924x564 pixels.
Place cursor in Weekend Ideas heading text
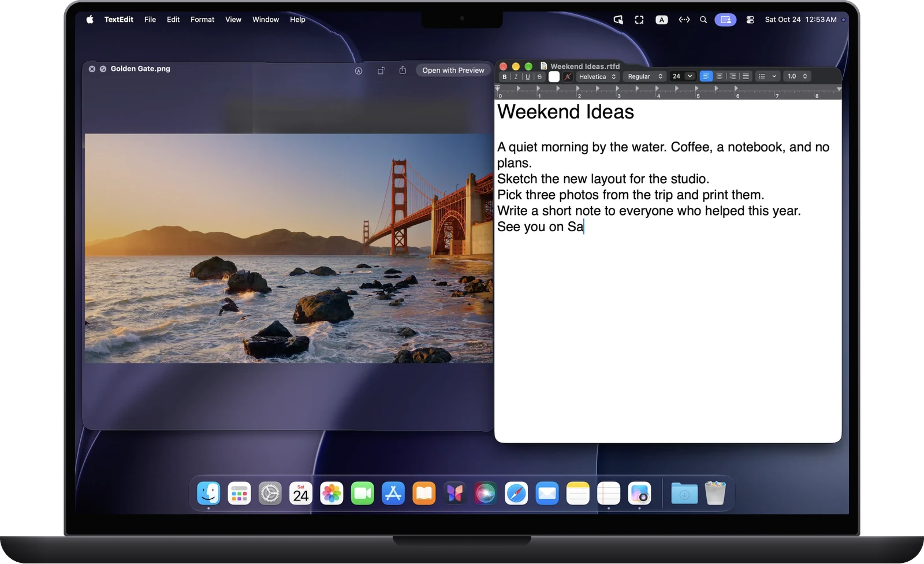click(565, 112)
